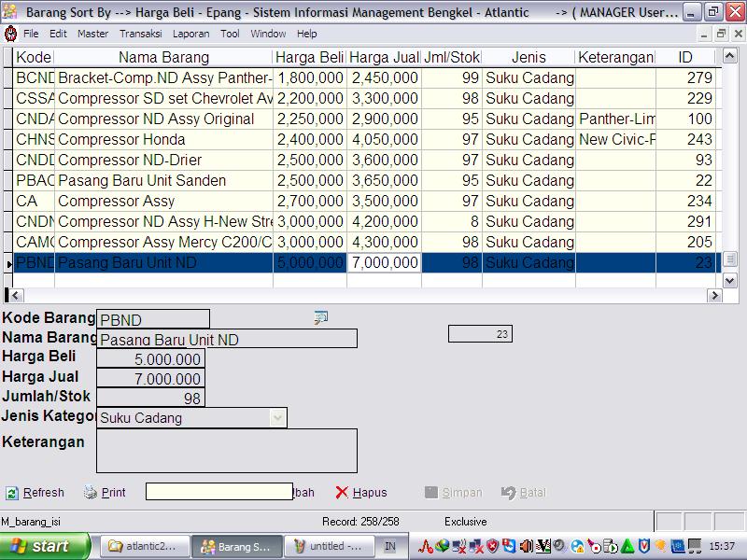The height and width of the screenshot is (560, 747).
Task: Sort the grid by Harga Jual column header
Action: point(384,58)
